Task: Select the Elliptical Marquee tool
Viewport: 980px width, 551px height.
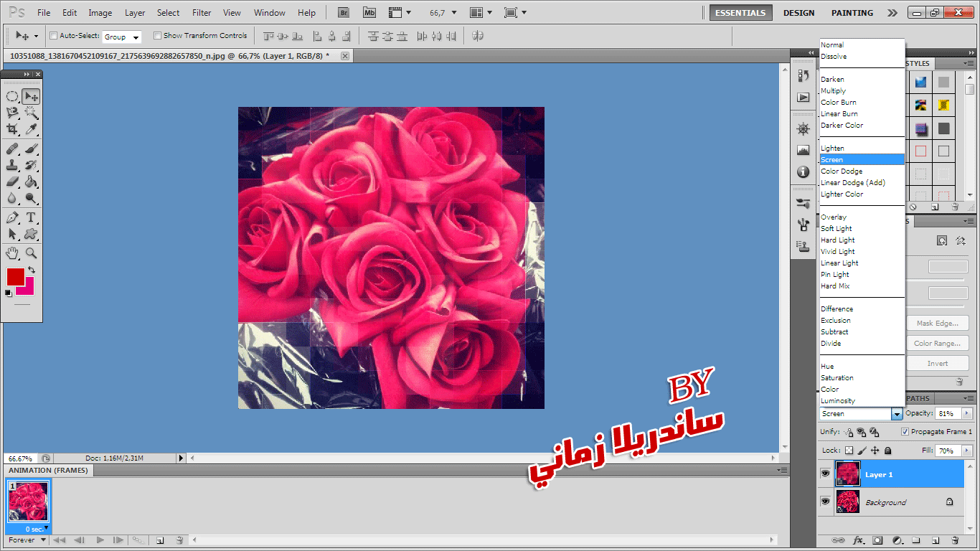Action: click(12, 96)
